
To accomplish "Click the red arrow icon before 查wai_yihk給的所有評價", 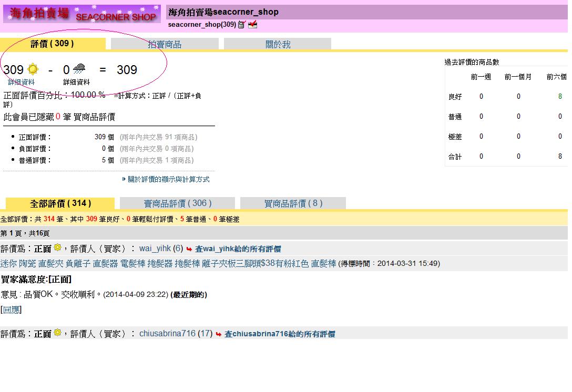I will (x=189, y=249).
